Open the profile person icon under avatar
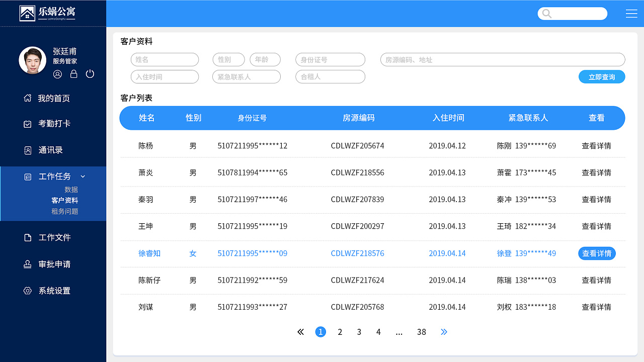 (x=57, y=74)
